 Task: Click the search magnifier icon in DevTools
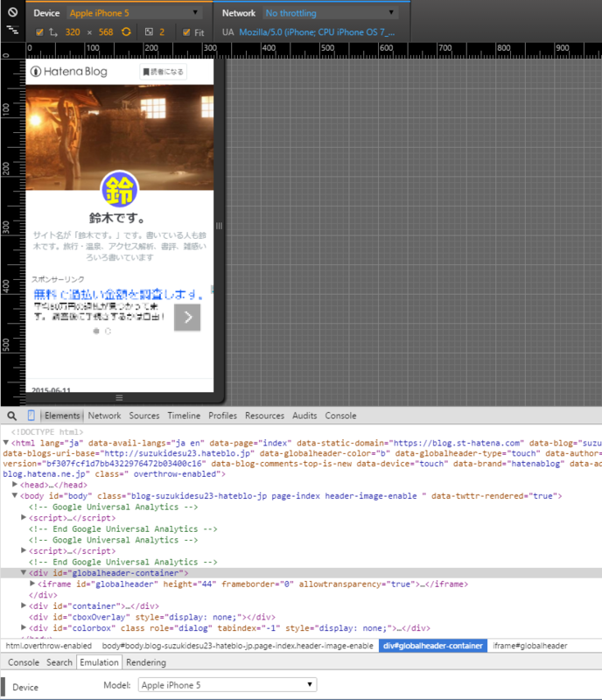pos(12,416)
